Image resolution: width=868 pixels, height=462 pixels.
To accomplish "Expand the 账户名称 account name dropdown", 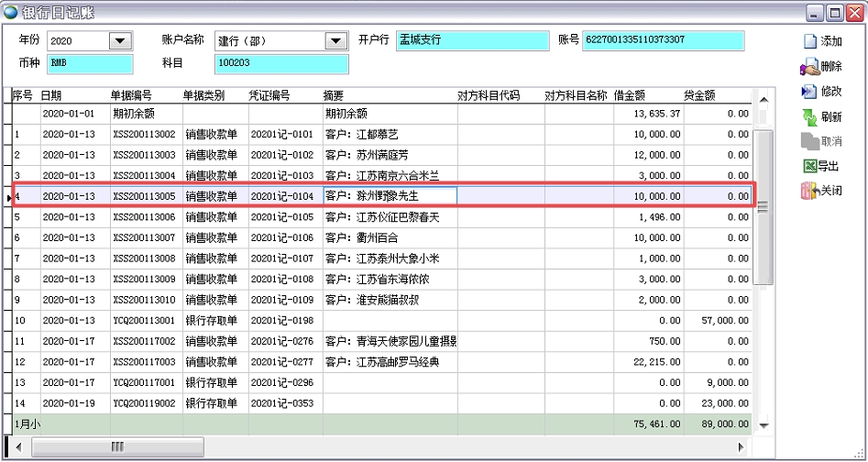I will (x=335, y=41).
